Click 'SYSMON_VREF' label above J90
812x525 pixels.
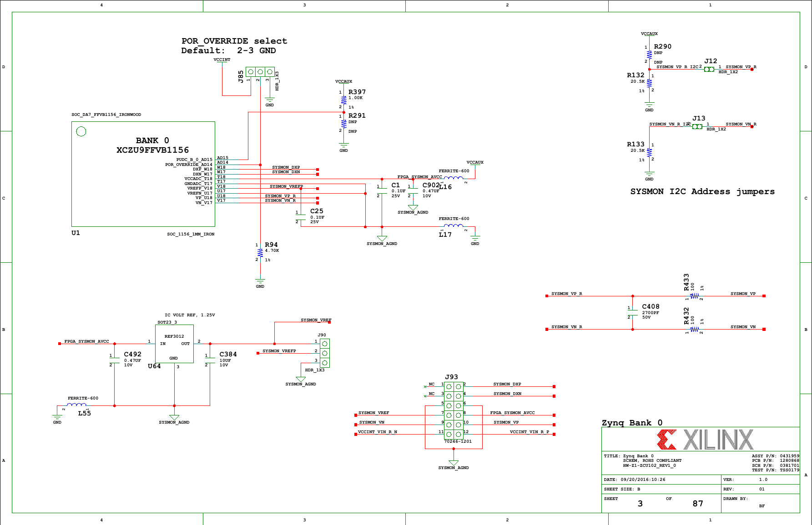point(316,320)
